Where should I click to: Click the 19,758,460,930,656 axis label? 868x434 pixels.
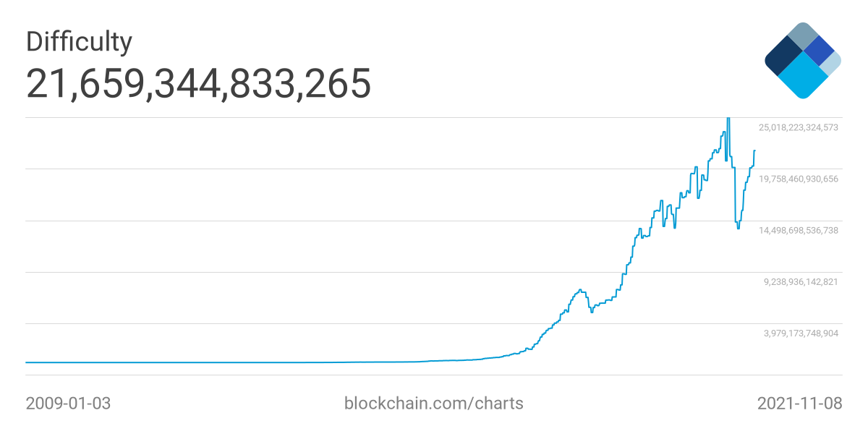coord(798,179)
